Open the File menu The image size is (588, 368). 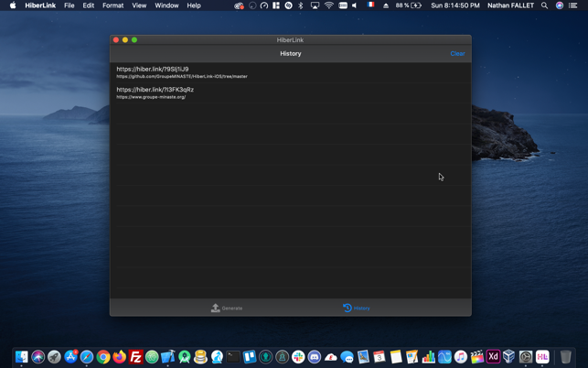69,5
